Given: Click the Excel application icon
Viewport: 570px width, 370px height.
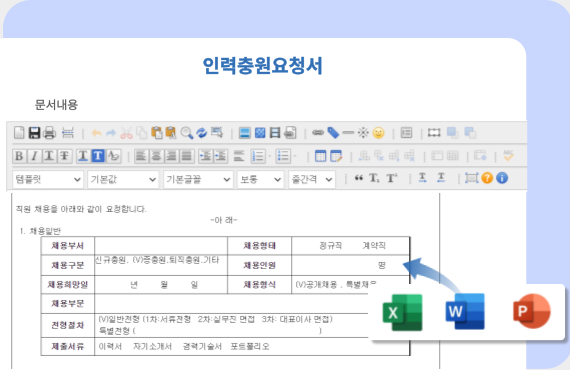Looking at the screenshot, I should 402,312.
